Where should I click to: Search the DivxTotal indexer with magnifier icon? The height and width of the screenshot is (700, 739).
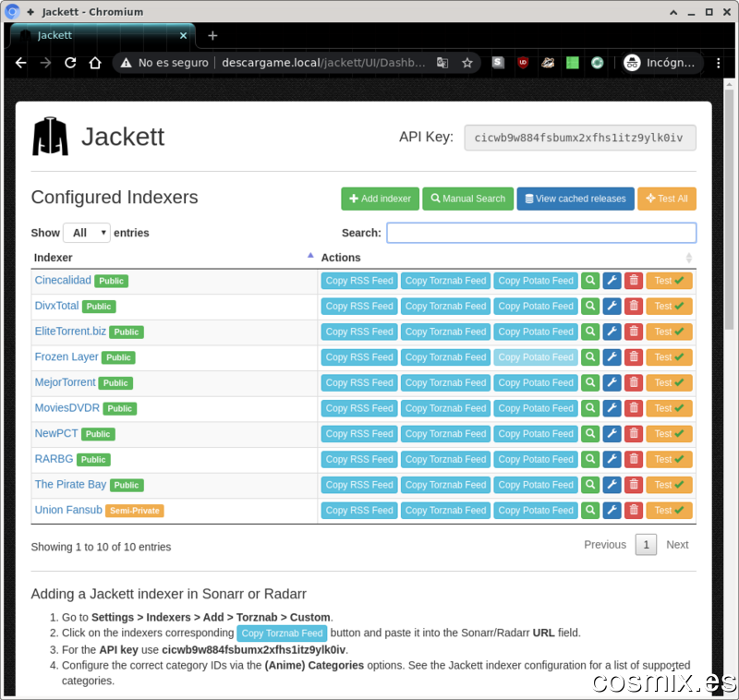point(590,307)
